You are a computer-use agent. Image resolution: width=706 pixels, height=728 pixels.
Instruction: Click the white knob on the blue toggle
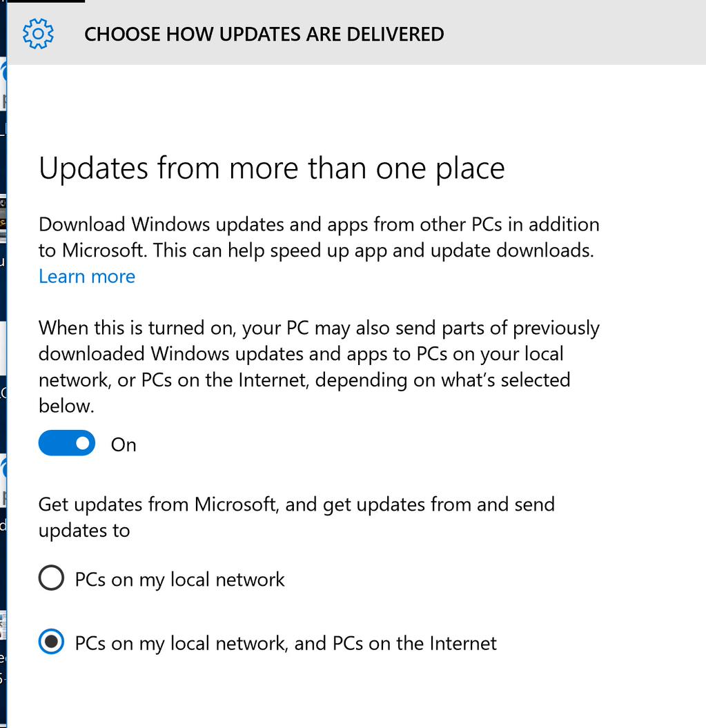pyautogui.click(x=83, y=444)
